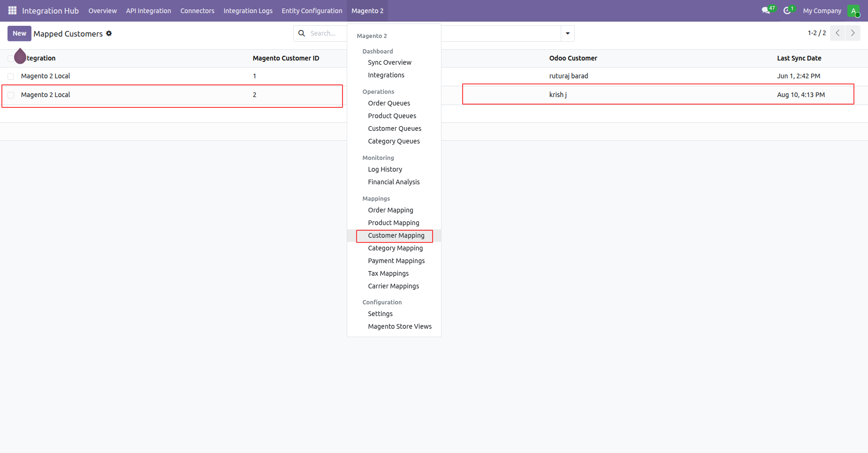This screenshot has width=868, height=453.
Task: Collapse the Magento 2 top menu
Action: coord(367,11)
